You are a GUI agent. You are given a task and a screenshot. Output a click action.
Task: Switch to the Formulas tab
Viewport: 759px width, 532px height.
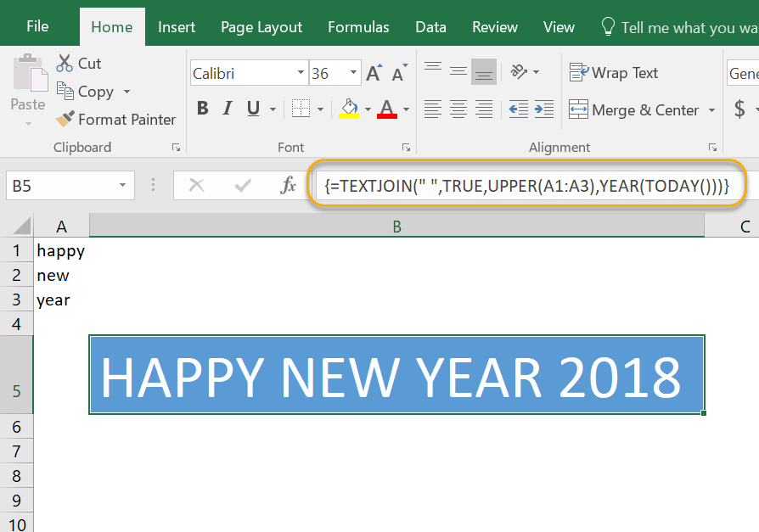(358, 27)
